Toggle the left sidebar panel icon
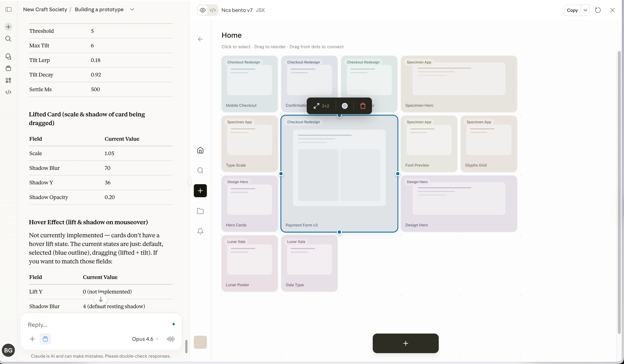Image resolution: width=624 pixels, height=364 pixels. point(8,9)
